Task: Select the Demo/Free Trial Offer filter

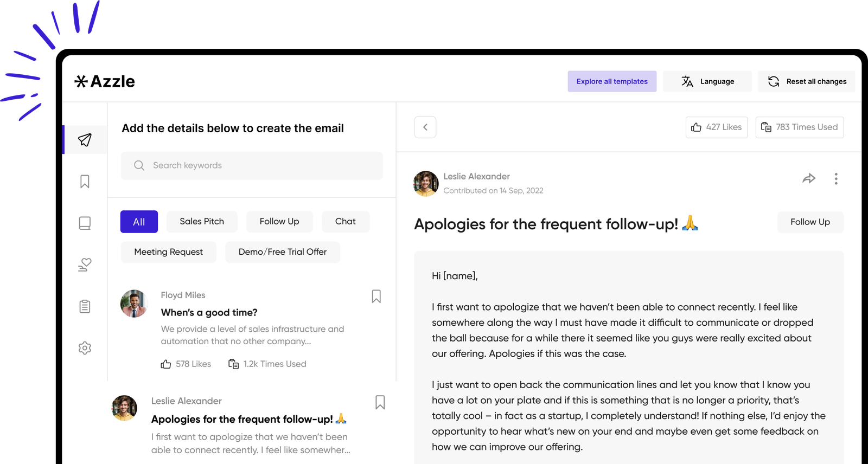Action: click(x=283, y=252)
